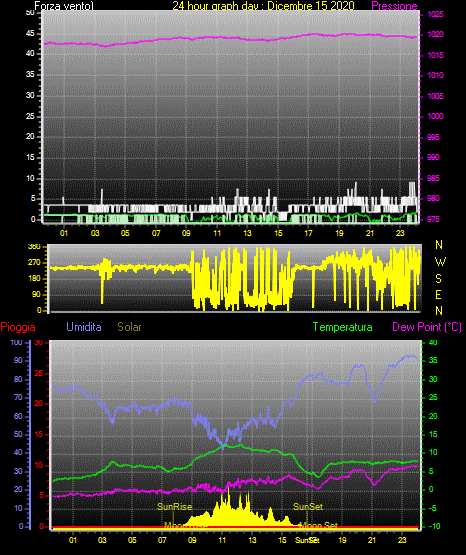
Task: Select the 'Dew Point (°C)' legend label
Action: click(x=427, y=327)
